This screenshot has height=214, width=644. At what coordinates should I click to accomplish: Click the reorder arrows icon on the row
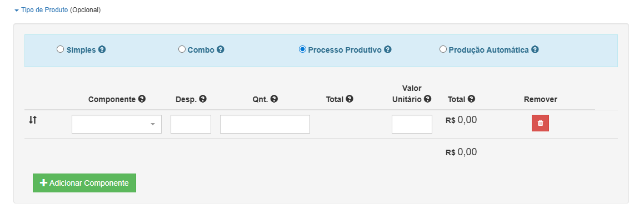33,120
